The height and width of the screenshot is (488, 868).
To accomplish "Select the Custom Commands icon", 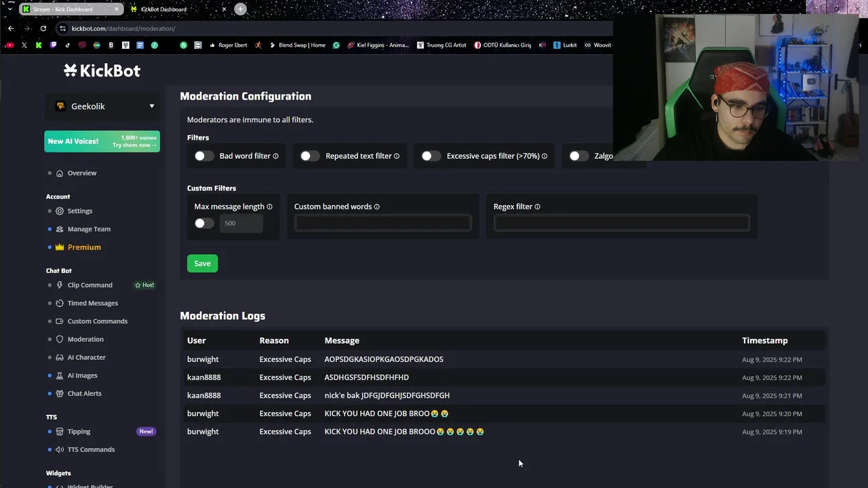I will click(60, 321).
